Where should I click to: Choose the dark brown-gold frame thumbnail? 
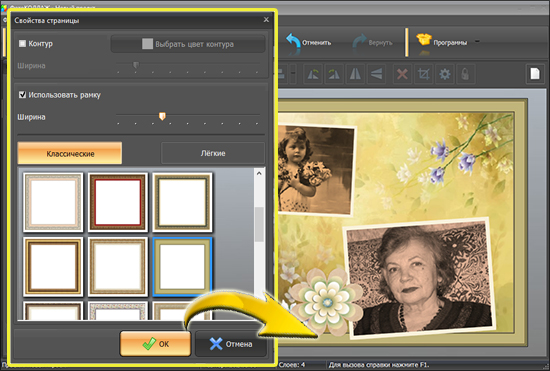click(53, 267)
